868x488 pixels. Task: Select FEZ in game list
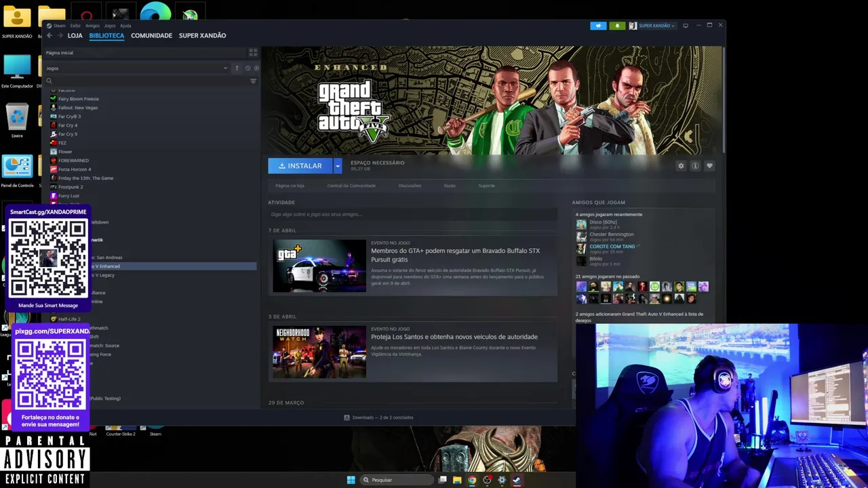(62, 143)
